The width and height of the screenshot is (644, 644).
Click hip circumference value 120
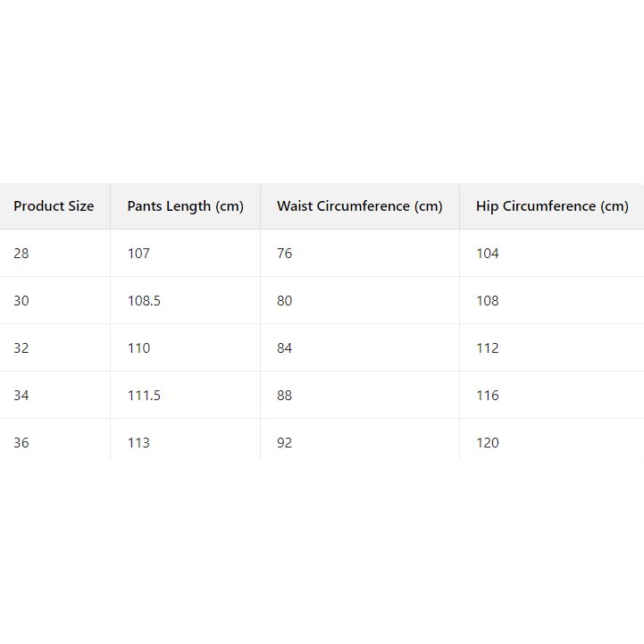click(x=488, y=443)
